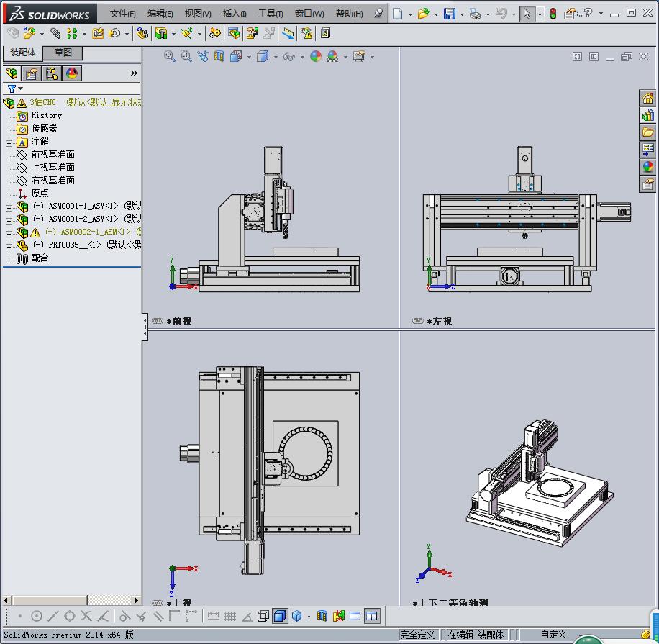Open the 工具(T) menu

point(271,14)
